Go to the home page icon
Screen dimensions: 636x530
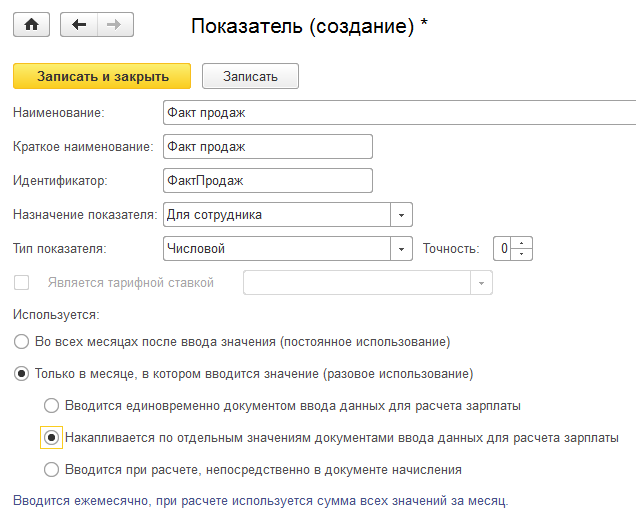pos(30,25)
